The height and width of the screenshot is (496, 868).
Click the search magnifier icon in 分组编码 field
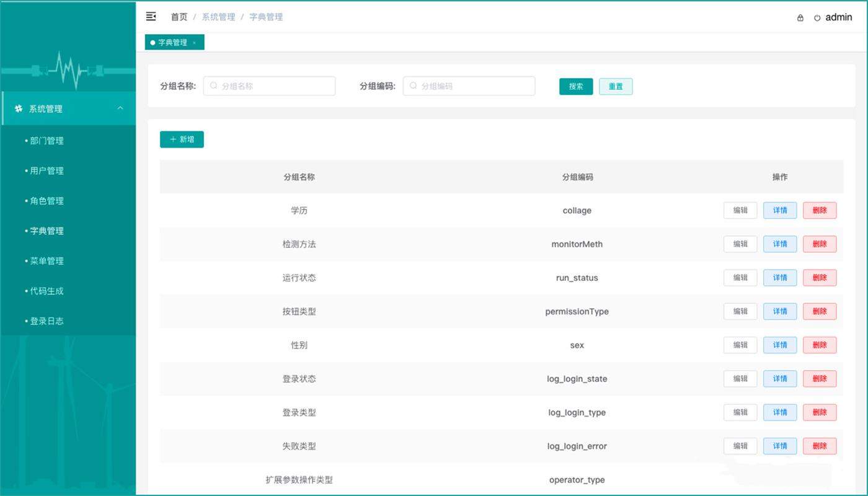(x=413, y=86)
